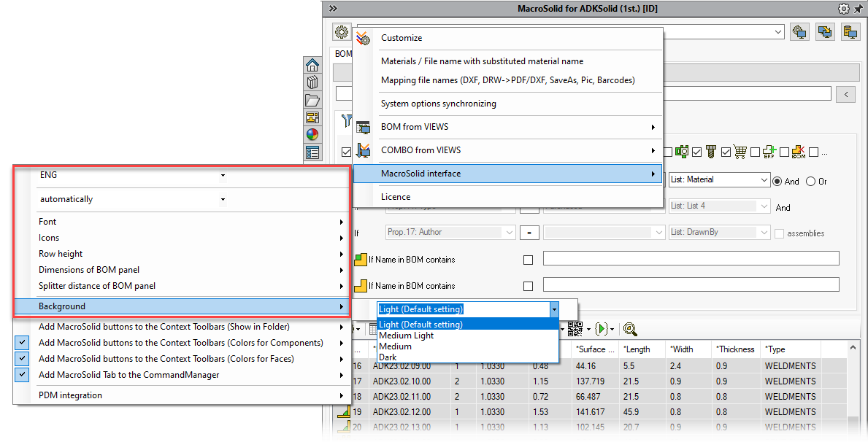Click the colored appearance sphere sidebar icon
This screenshot has width=868, height=442.
pyautogui.click(x=312, y=134)
